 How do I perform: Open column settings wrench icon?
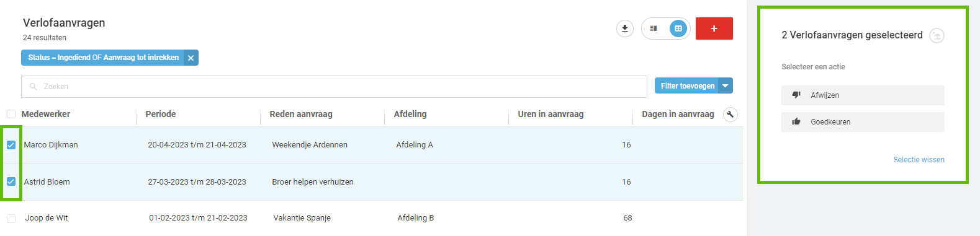(731, 114)
